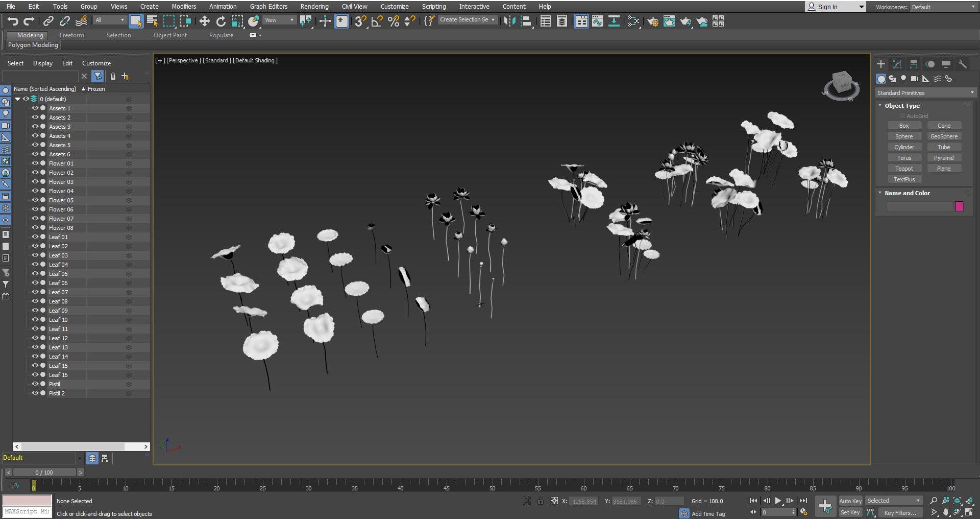
Task: Click the Mirror tool icon
Action: (509, 21)
